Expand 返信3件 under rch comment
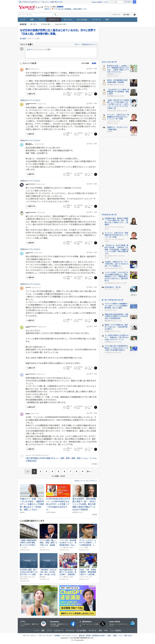 click(x=30, y=277)
